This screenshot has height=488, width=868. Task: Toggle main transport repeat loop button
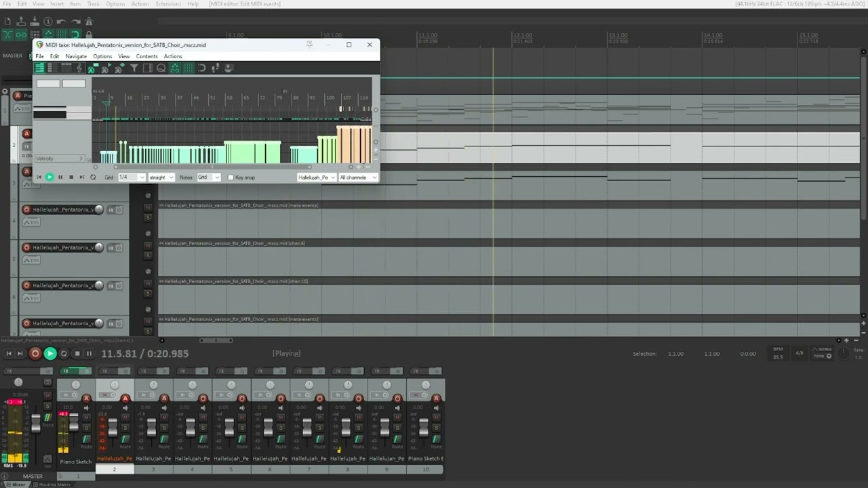(64, 353)
